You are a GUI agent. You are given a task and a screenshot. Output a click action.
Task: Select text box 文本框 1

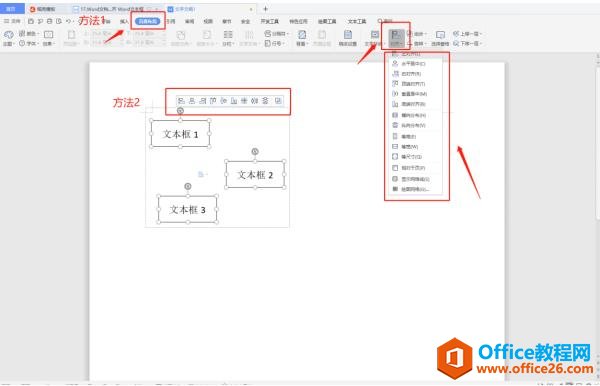pyautogui.click(x=180, y=134)
